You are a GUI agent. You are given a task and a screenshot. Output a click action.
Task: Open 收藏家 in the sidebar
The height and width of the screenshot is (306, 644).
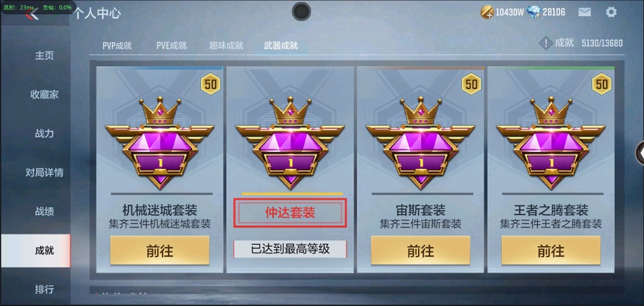[x=44, y=95]
